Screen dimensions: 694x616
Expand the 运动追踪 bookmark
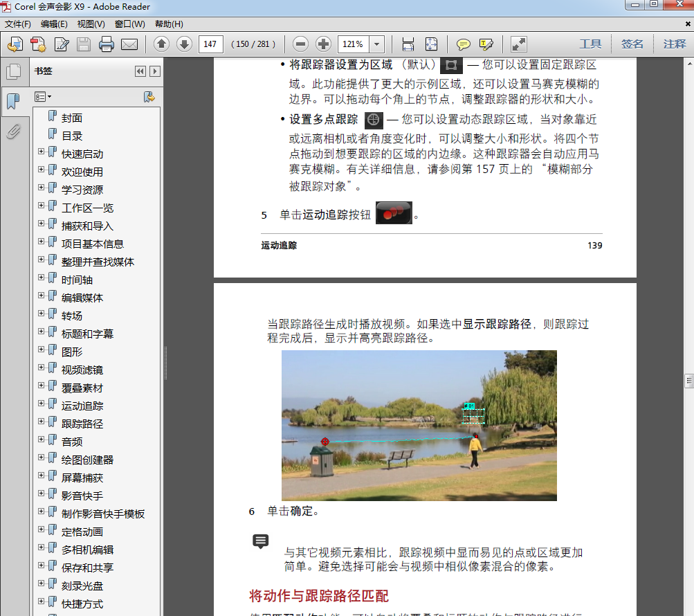pos(41,404)
